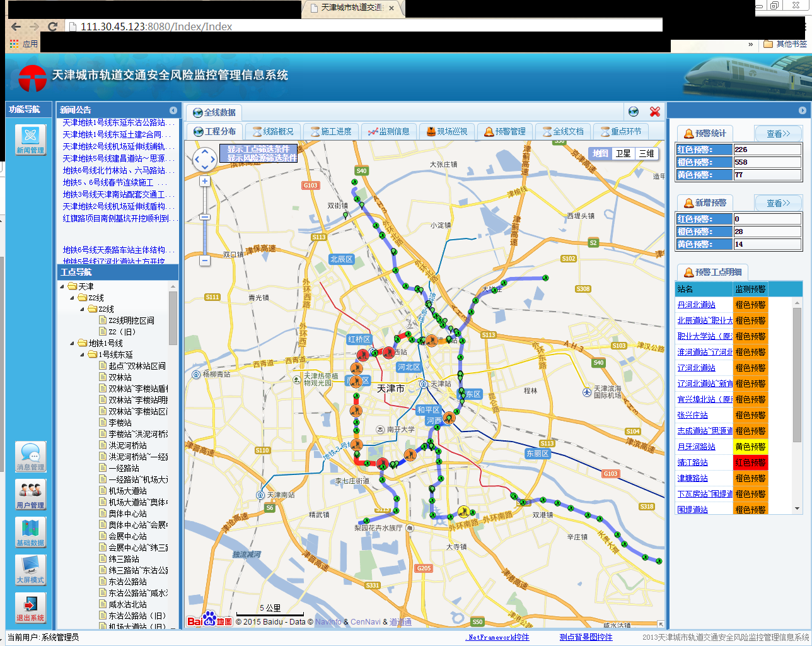Open the 月牙河路站 warning link
The width and height of the screenshot is (812, 646).
(696, 447)
